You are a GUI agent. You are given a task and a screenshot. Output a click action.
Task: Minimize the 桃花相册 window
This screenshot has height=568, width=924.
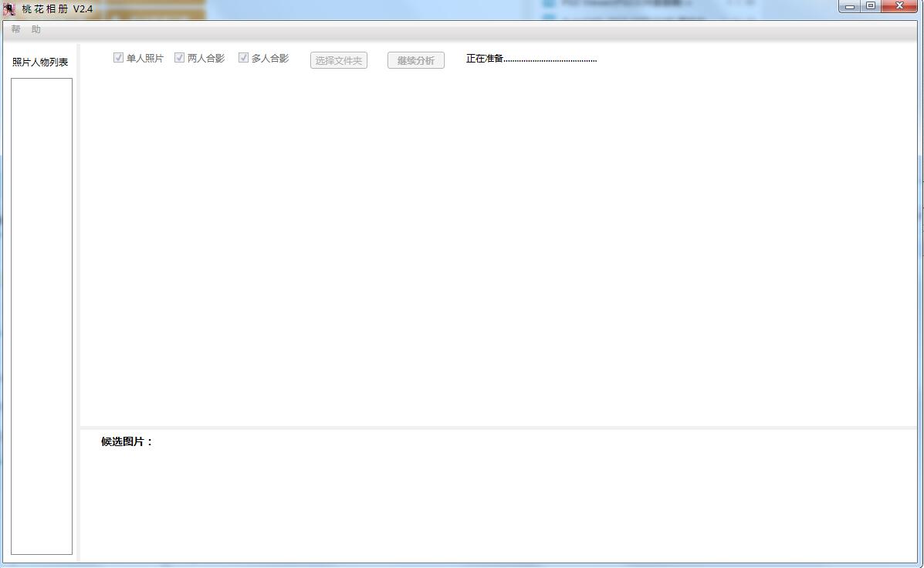(850, 6)
